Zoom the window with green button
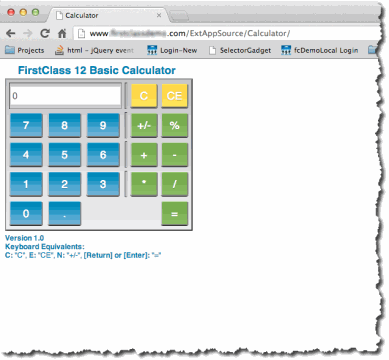389x360 pixels. [35, 12]
